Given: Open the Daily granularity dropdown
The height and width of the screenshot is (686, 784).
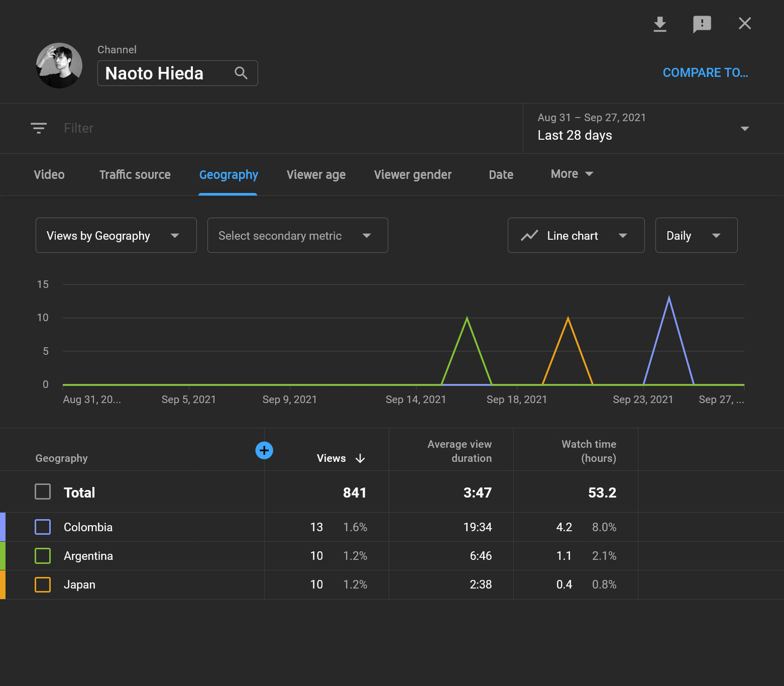Looking at the screenshot, I should coord(696,235).
